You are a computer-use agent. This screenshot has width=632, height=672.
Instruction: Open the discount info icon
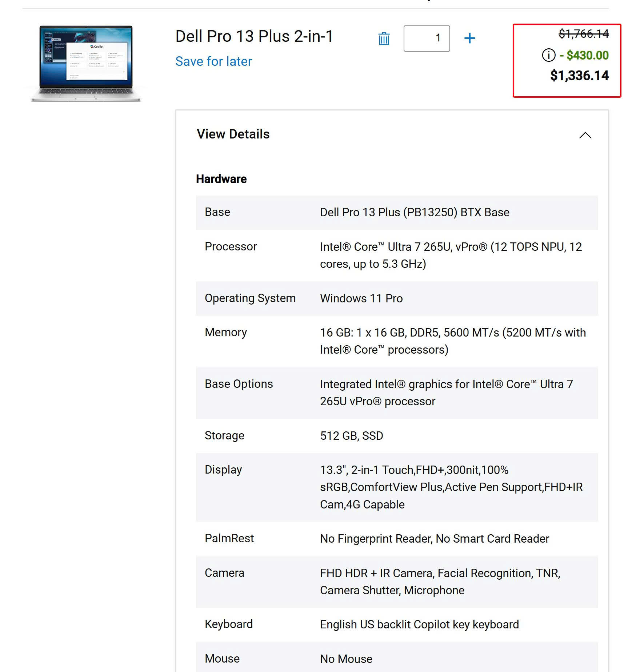click(x=548, y=55)
